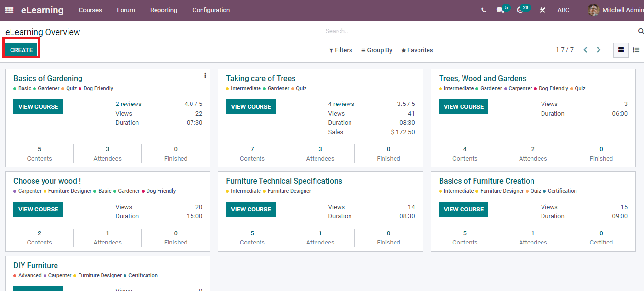The width and height of the screenshot is (644, 291).
Task: Click the developer tools wrench icon
Action: click(x=542, y=10)
